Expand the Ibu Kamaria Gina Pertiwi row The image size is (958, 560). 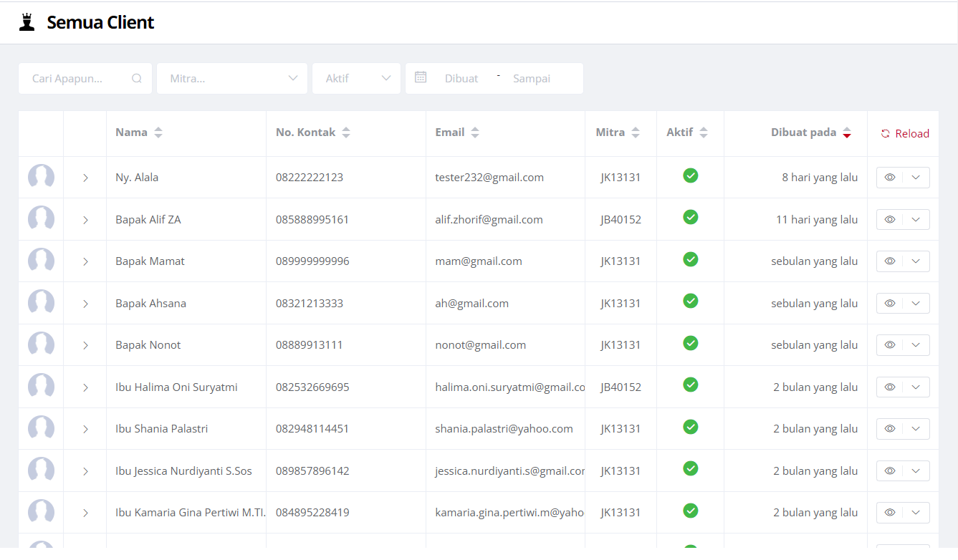(85, 513)
